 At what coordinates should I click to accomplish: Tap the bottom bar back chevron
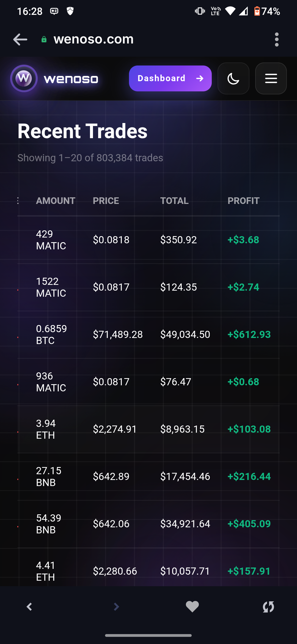point(29,607)
